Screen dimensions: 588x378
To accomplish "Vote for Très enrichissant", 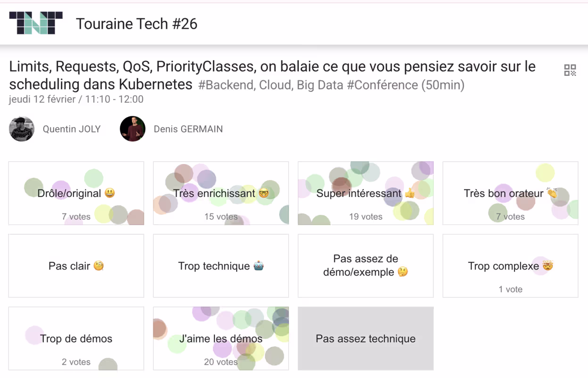I will (220, 193).
